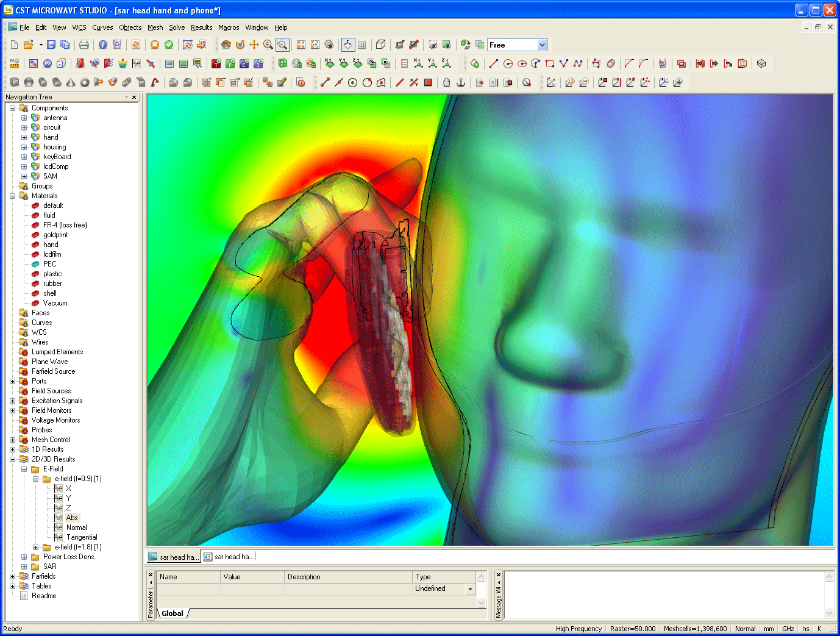The height and width of the screenshot is (636, 840).
Task: Create a sphere shape
Action: (29, 82)
